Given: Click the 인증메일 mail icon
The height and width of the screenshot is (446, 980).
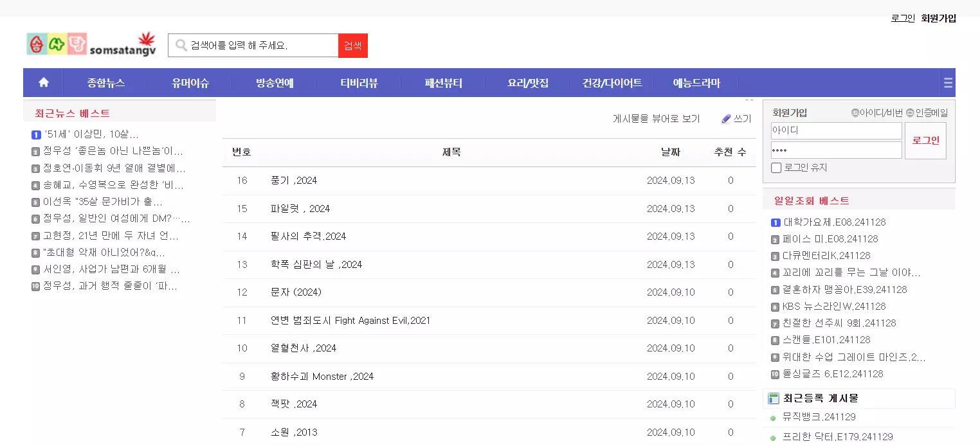Looking at the screenshot, I should pos(910,113).
